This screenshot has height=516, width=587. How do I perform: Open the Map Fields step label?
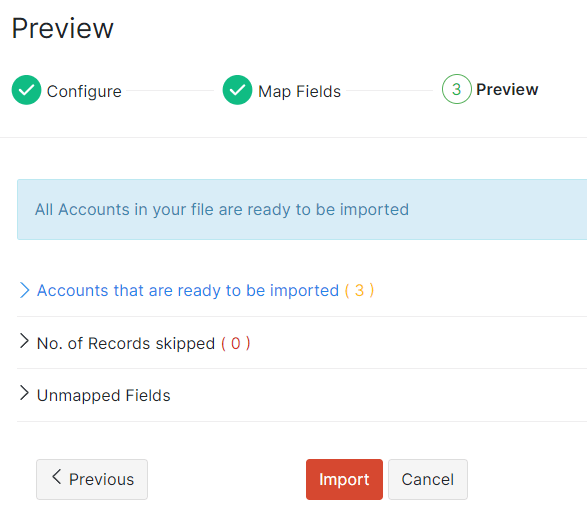pyautogui.click(x=299, y=91)
